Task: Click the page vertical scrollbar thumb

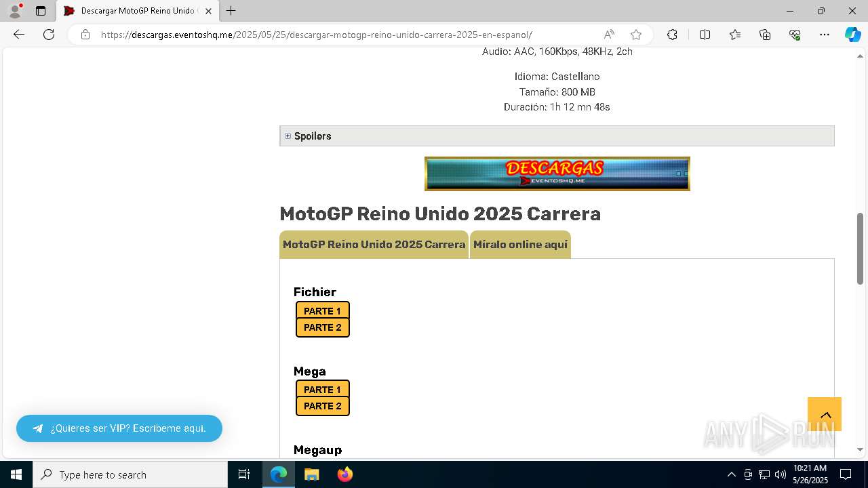Action: point(860,248)
